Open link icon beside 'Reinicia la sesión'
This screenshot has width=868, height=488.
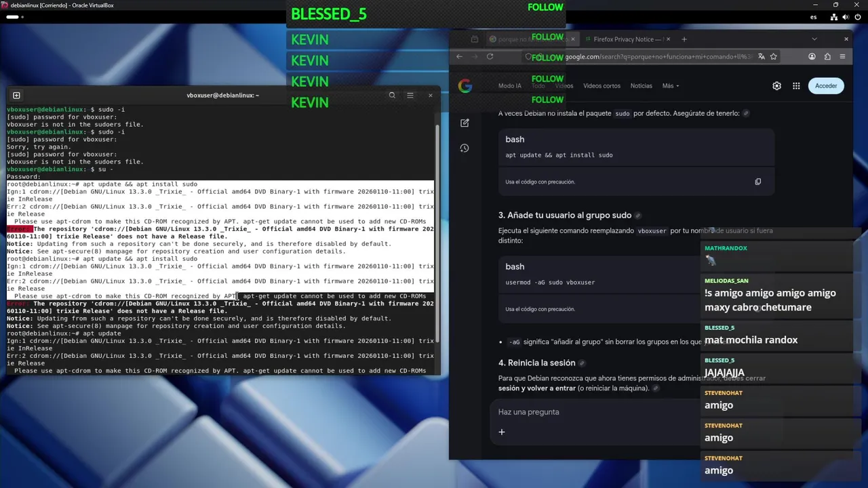coord(581,363)
